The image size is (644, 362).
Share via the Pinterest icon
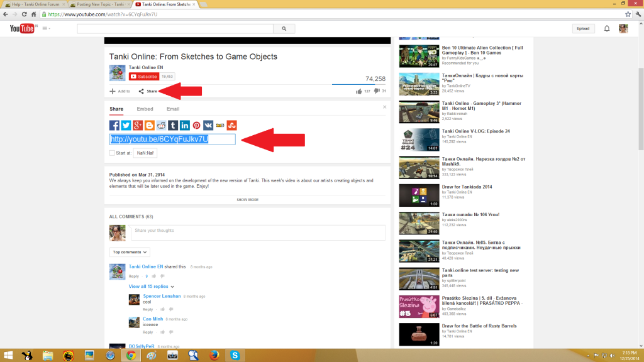coord(197,125)
